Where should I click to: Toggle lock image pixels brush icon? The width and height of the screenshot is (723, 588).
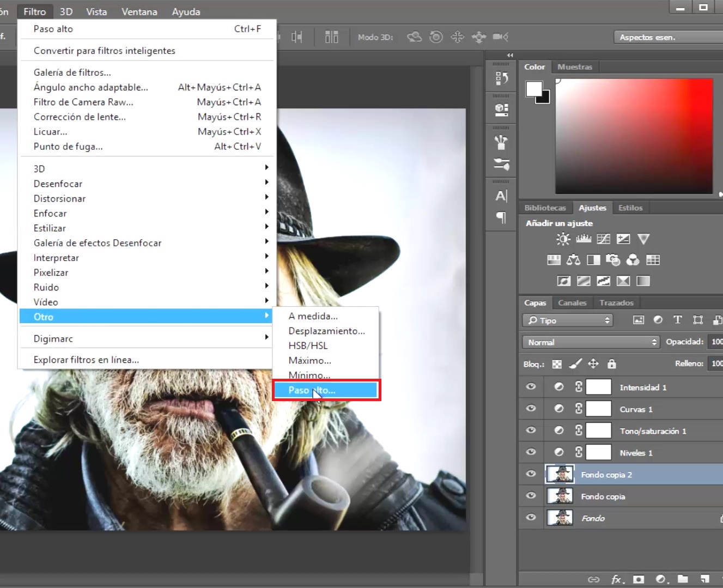pyautogui.click(x=575, y=363)
